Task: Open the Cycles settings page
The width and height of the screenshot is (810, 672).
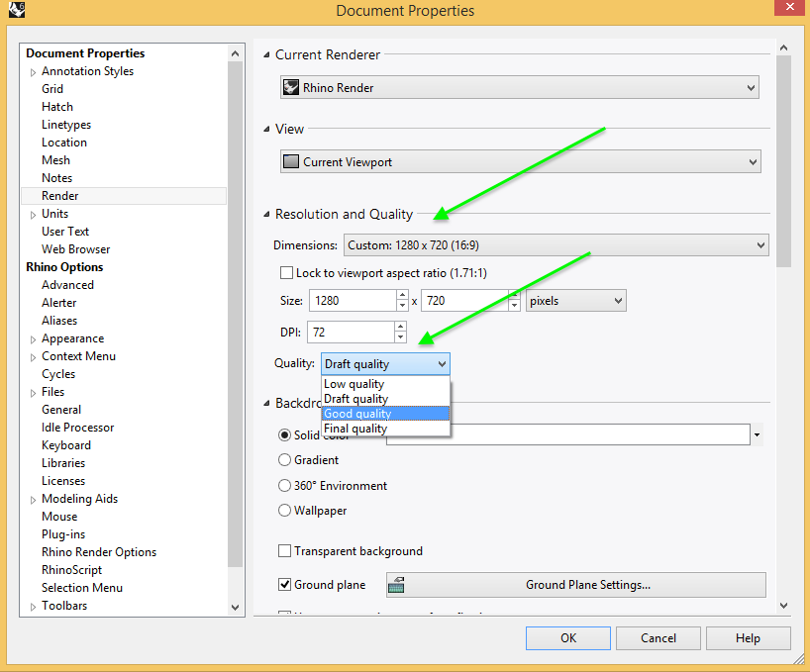Action: (x=58, y=373)
